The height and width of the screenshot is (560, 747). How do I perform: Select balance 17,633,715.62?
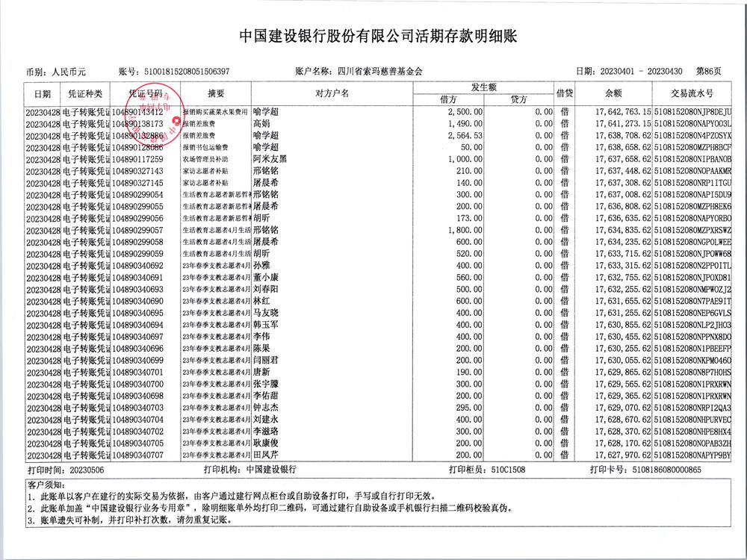(623, 254)
